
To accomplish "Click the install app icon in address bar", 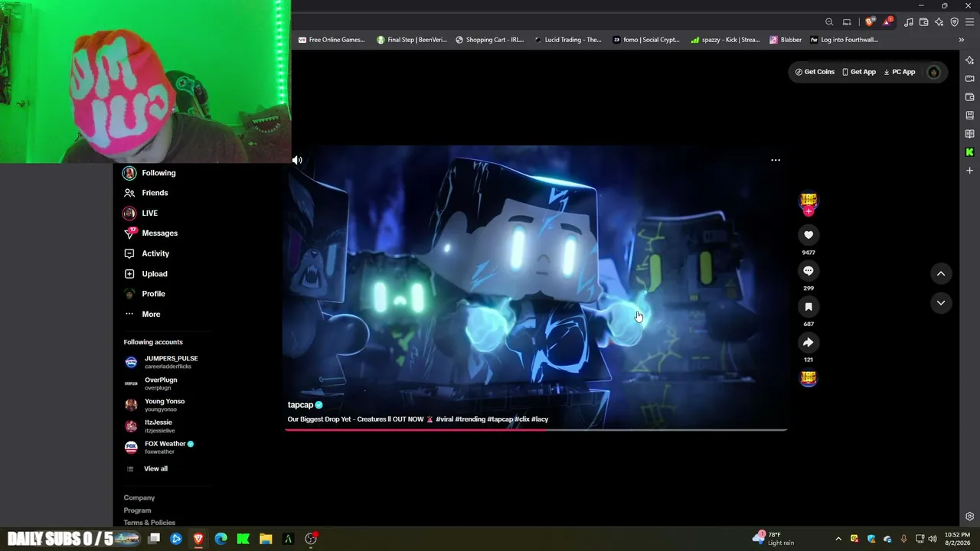I will pos(847,22).
